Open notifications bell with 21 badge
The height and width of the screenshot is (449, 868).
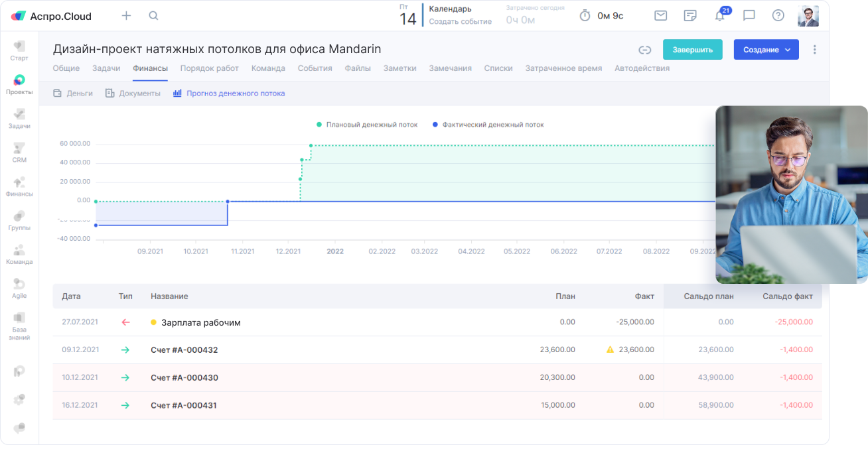pos(719,16)
